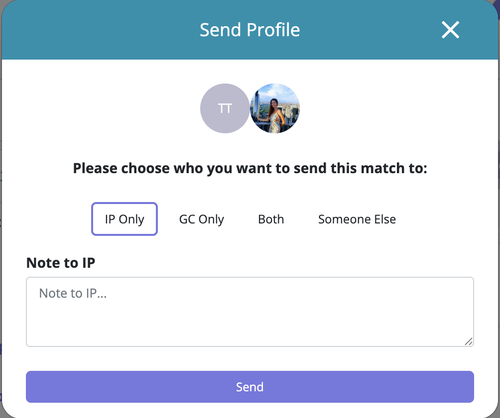
Task: Open the woman's profile photo avatar
Action: [275, 108]
